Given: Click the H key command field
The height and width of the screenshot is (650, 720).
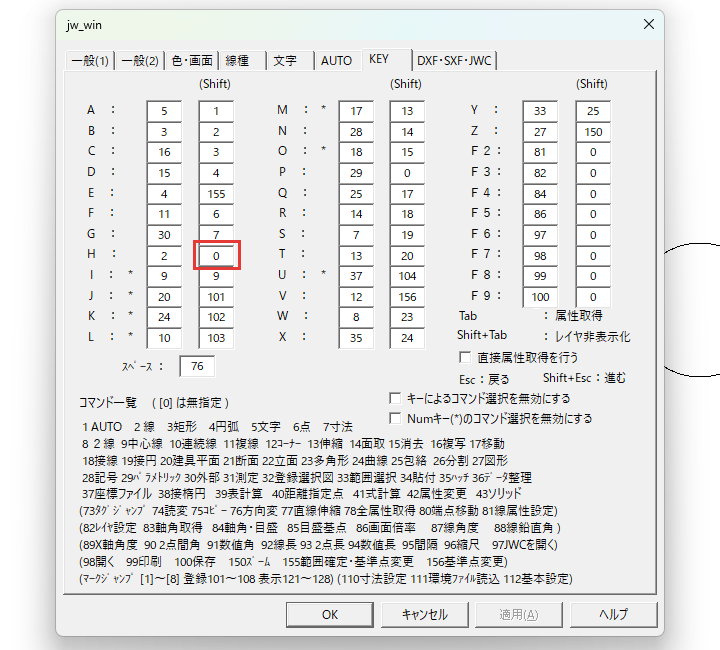Looking at the screenshot, I should 164,256.
